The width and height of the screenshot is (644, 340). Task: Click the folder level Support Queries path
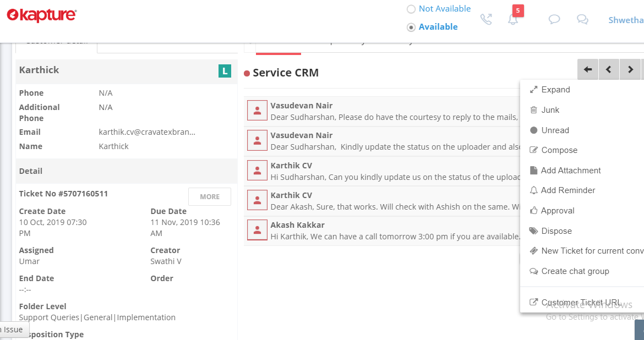[97, 317]
